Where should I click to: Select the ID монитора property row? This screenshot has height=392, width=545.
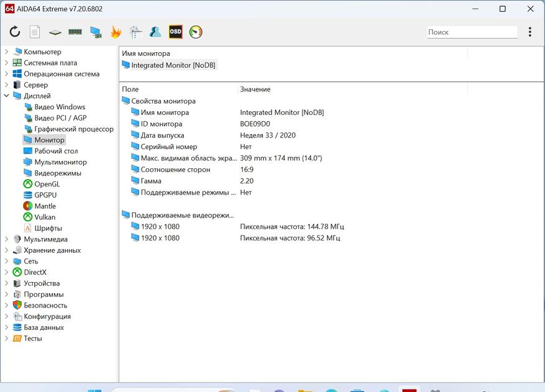click(x=161, y=124)
